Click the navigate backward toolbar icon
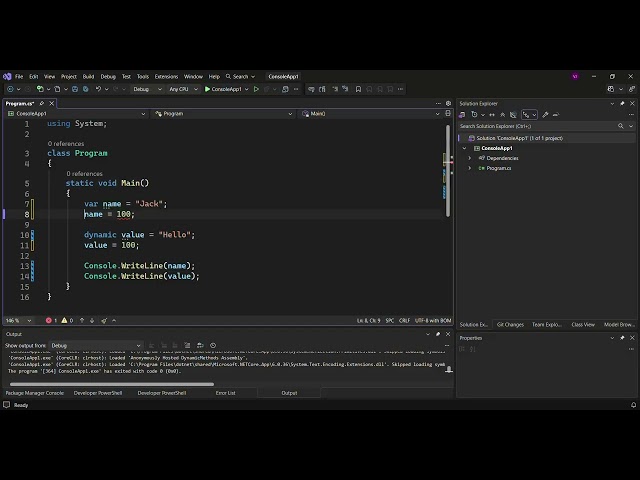This screenshot has width=640, height=480. click(x=10, y=89)
